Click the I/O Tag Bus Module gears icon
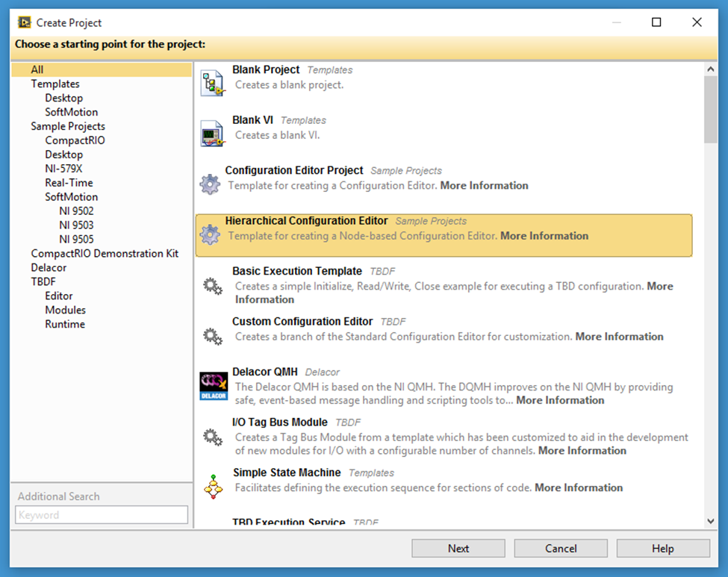This screenshot has height=577, width=728. [213, 437]
